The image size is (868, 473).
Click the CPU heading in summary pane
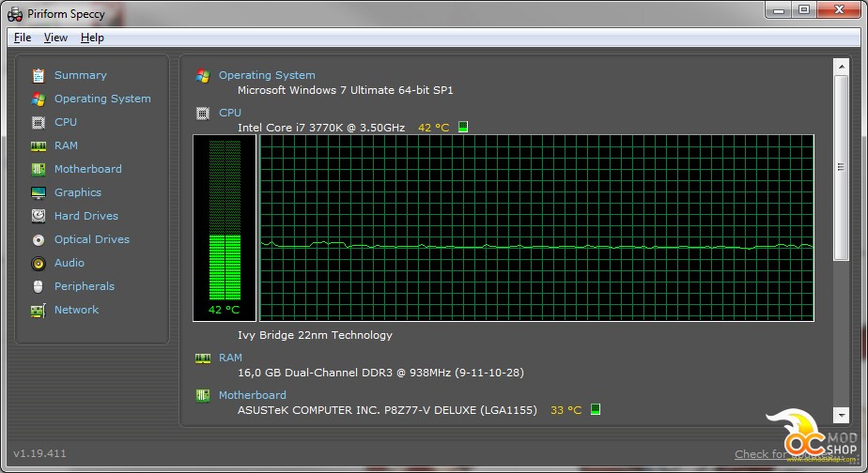[x=230, y=113]
